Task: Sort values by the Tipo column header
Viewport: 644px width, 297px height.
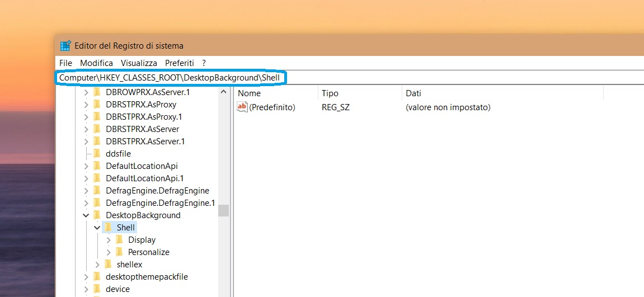Action: (x=359, y=93)
